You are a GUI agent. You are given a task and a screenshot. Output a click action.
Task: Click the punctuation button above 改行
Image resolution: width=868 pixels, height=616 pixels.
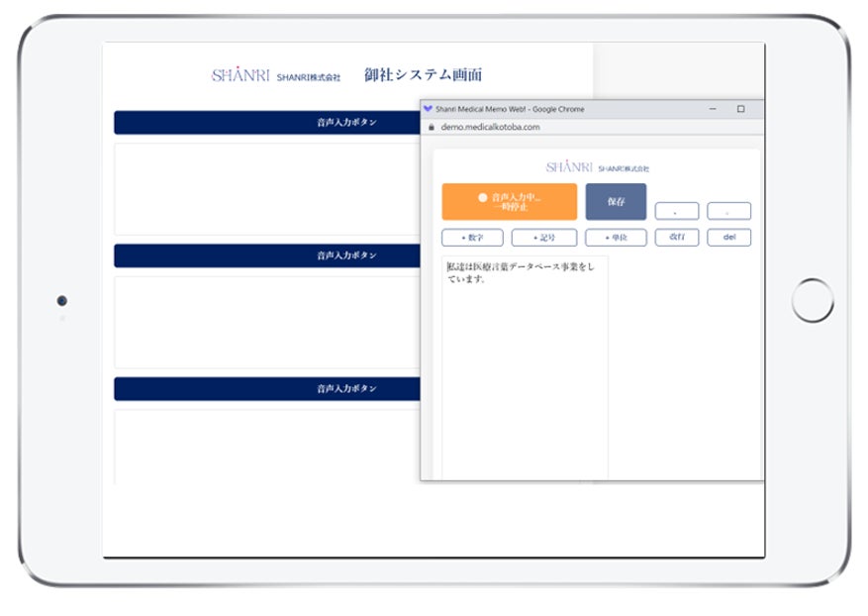coord(676,211)
